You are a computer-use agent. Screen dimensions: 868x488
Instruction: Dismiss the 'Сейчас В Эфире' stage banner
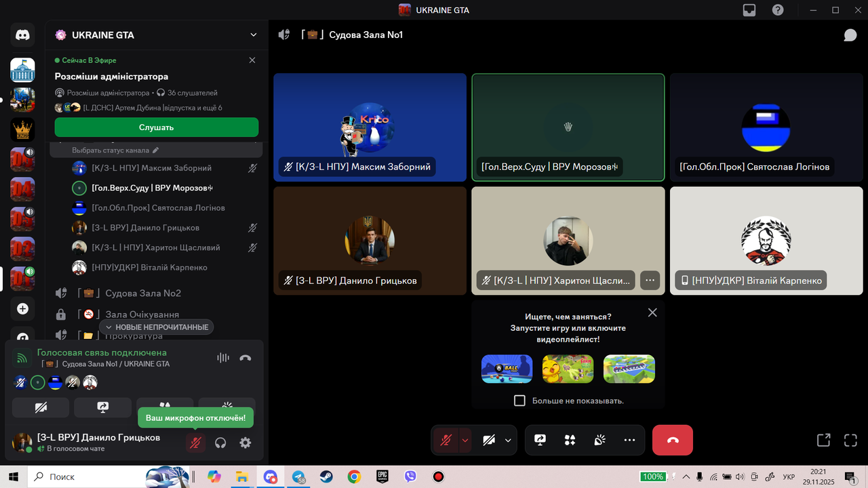point(252,60)
